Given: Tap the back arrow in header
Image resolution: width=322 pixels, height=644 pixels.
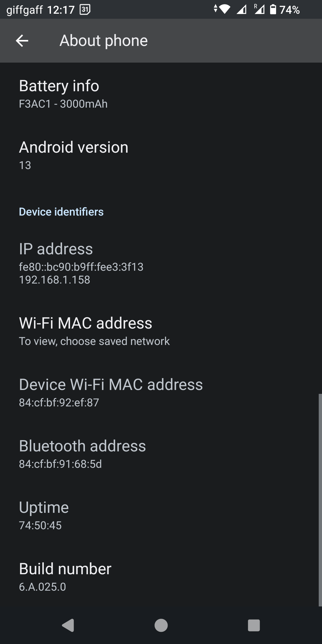Looking at the screenshot, I should point(22,41).
